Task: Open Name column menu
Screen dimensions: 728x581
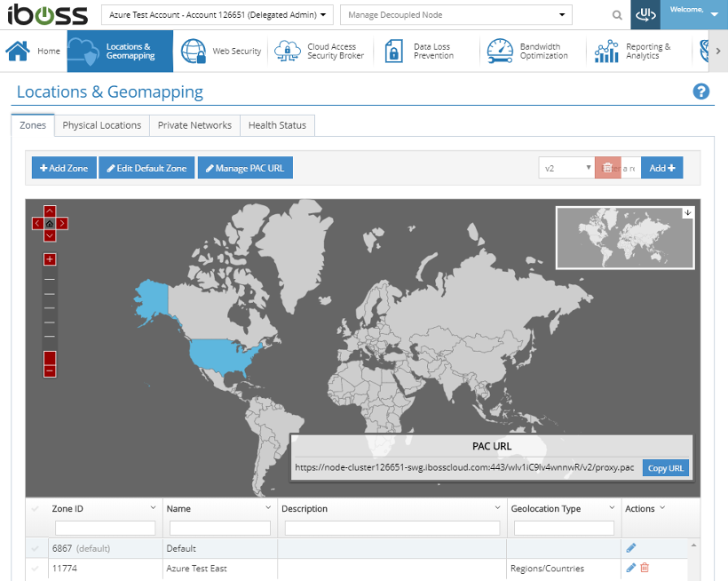Action: coord(268,507)
